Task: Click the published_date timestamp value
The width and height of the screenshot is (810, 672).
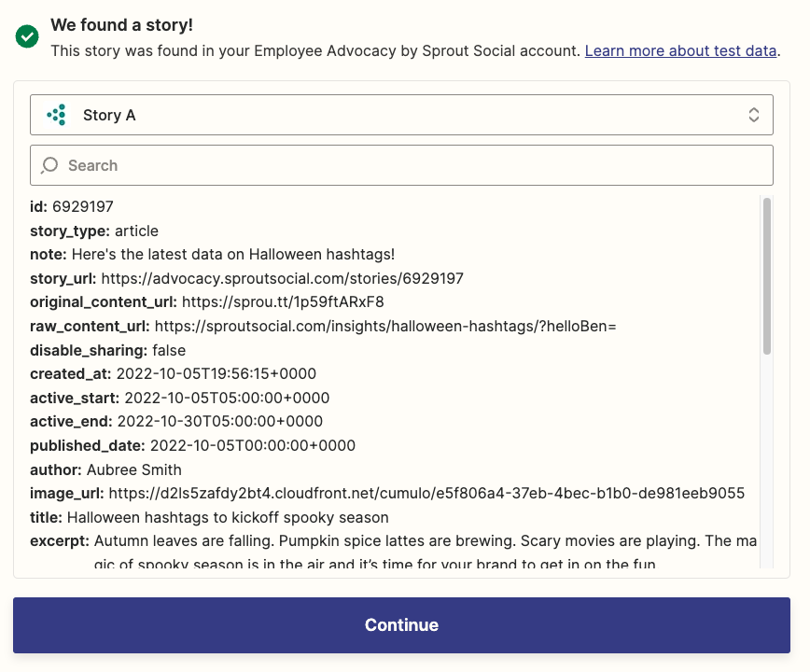Action: click(x=253, y=445)
